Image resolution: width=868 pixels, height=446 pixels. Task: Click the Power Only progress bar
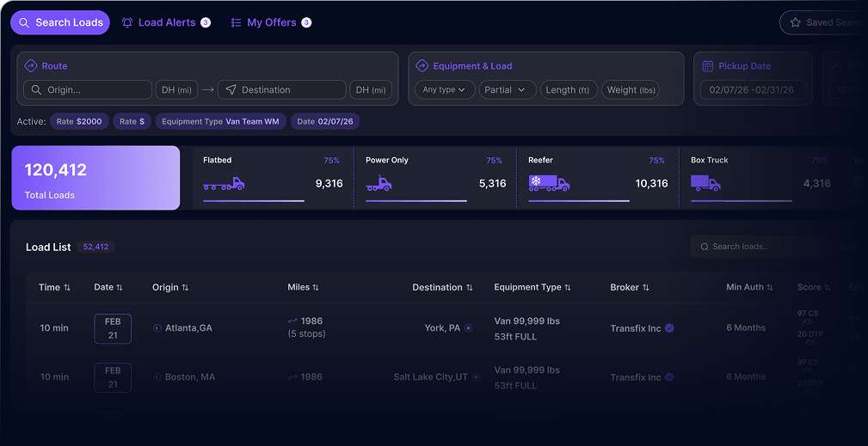tap(416, 200)
